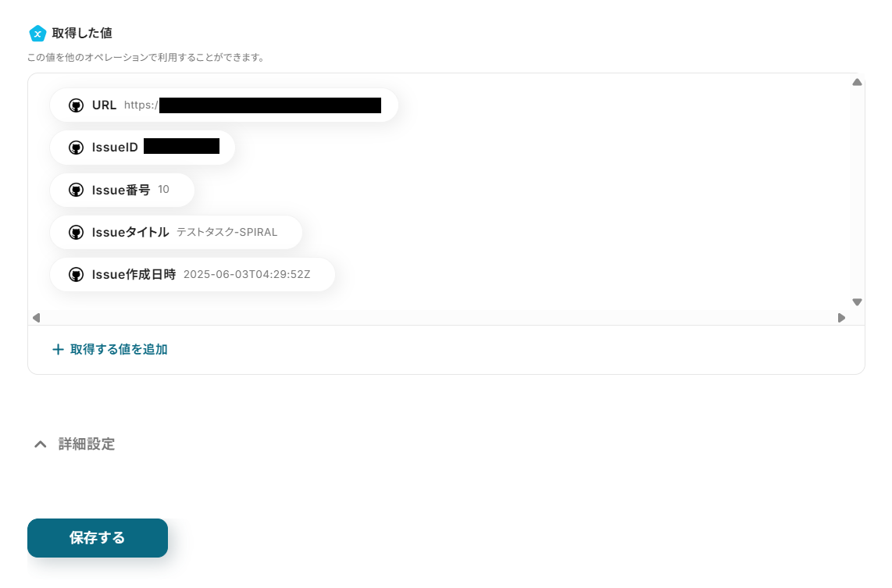Click the GitHub icon beside Issueタイトル
Image resolution: width=892 pixels, height=588 pixels.
point(76,232)
